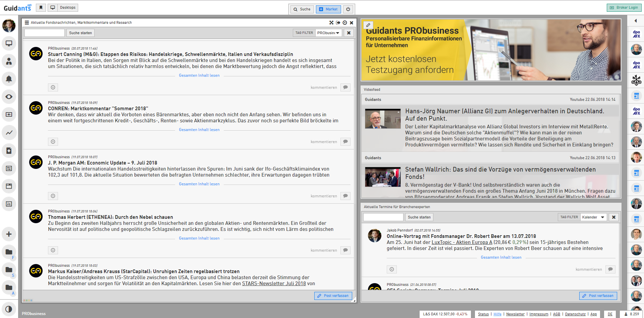This screenshot has width=644, height=318.
Task: Open the folder labeled S
Action: [9, 270]
